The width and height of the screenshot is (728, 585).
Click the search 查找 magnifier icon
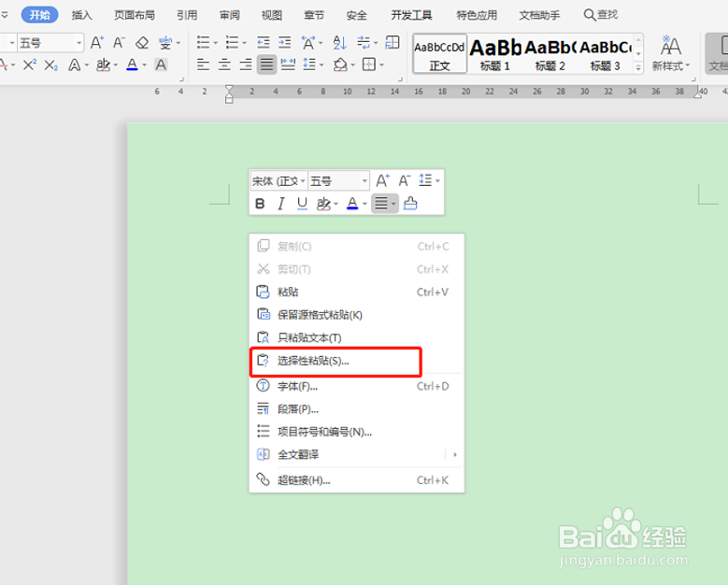point(590,15)
